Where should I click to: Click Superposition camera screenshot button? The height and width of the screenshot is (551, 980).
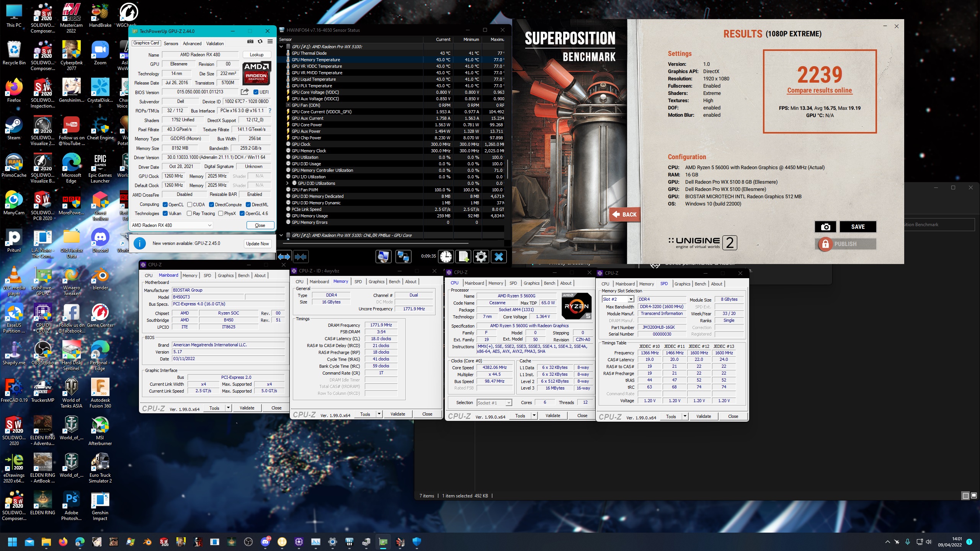click(825, 227)
